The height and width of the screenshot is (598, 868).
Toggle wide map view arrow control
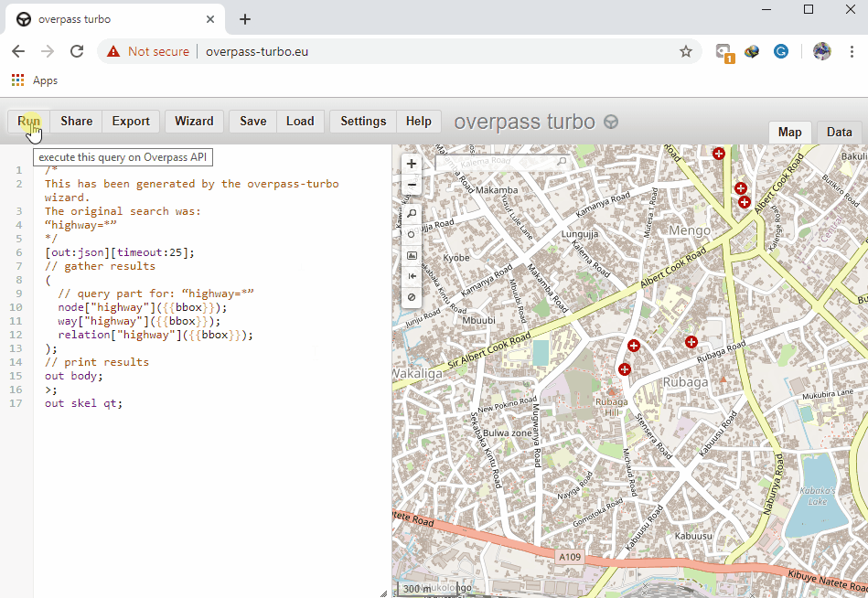412,276
